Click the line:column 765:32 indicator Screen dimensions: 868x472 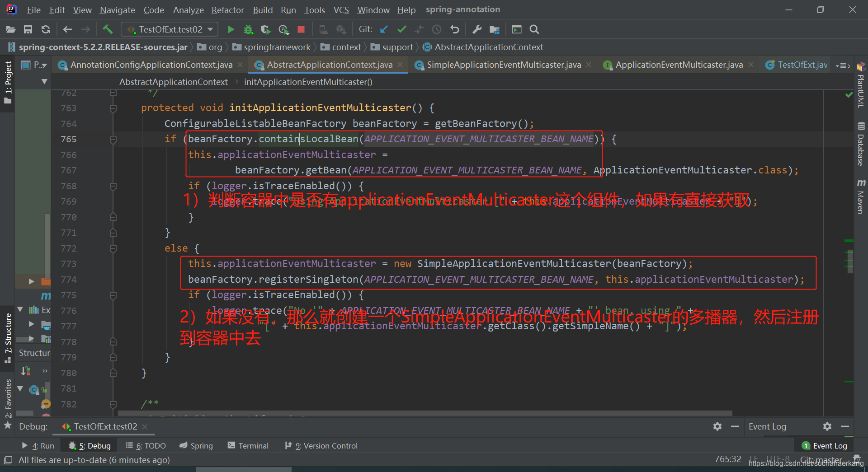(x=728, y=459)
